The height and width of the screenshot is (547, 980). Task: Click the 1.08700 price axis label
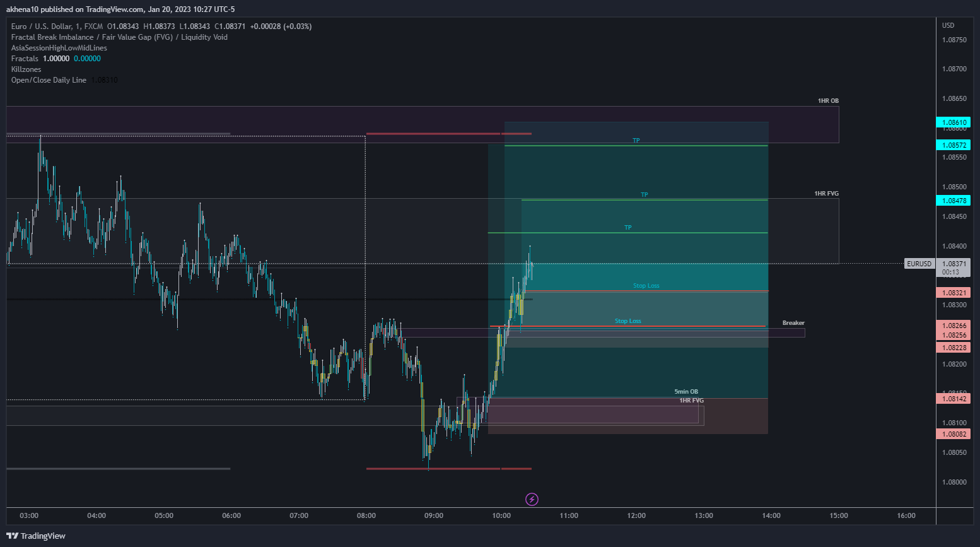point(954,69)
